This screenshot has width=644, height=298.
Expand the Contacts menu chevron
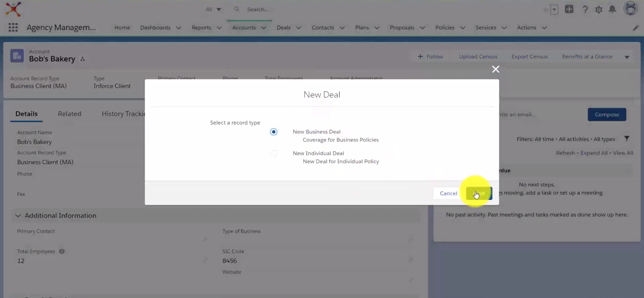click(x=342, y=28)
